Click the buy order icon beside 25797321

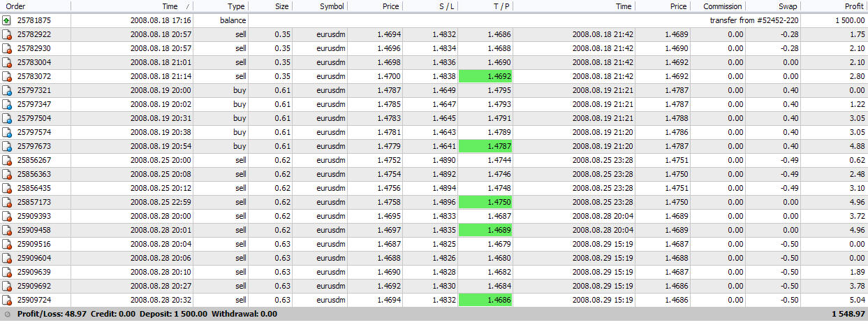coord(7,90)
